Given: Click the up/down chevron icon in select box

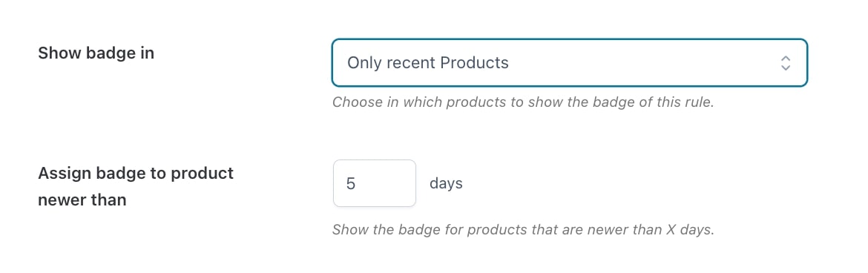Looking at the screenshot, I should [x=785, y=62].
